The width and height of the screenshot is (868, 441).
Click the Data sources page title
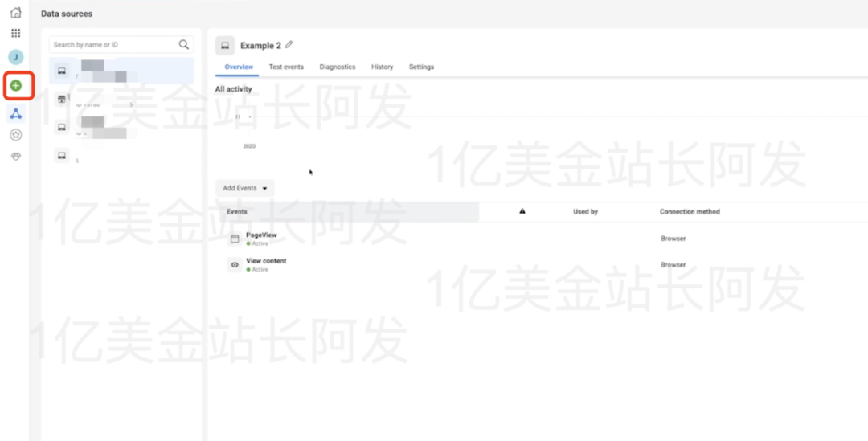coord(67,14)
